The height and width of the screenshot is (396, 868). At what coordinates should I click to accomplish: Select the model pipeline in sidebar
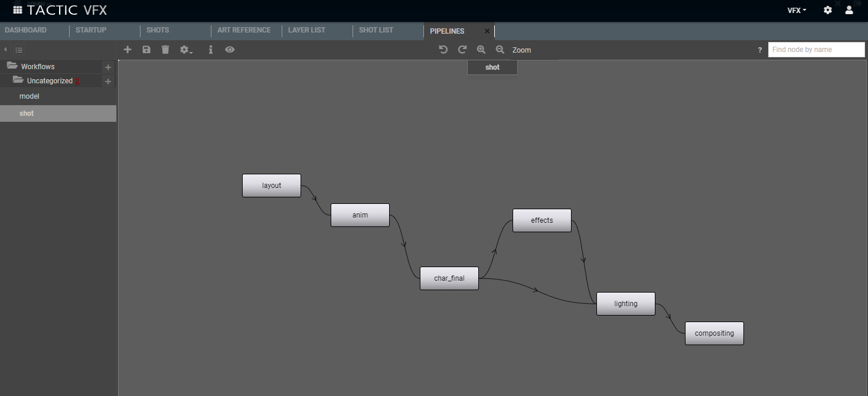[x=58, y=96]
